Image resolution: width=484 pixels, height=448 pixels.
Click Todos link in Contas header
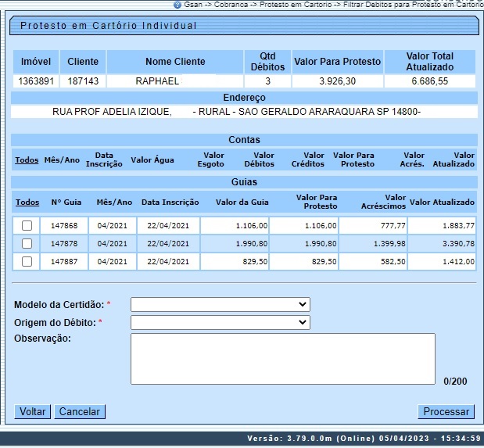[27, 160]
